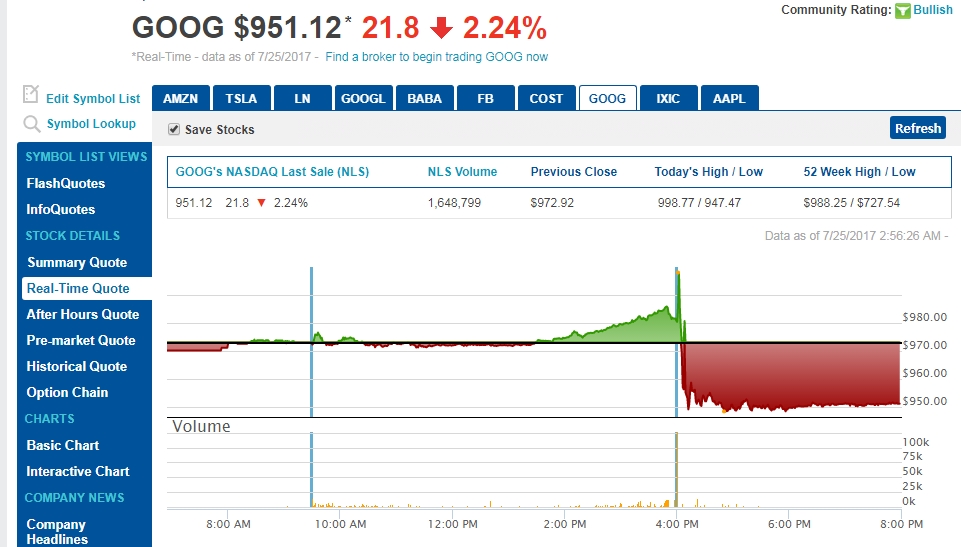The image size is (967, 547).
Task: Open Find a broker link
Action: 437,57
